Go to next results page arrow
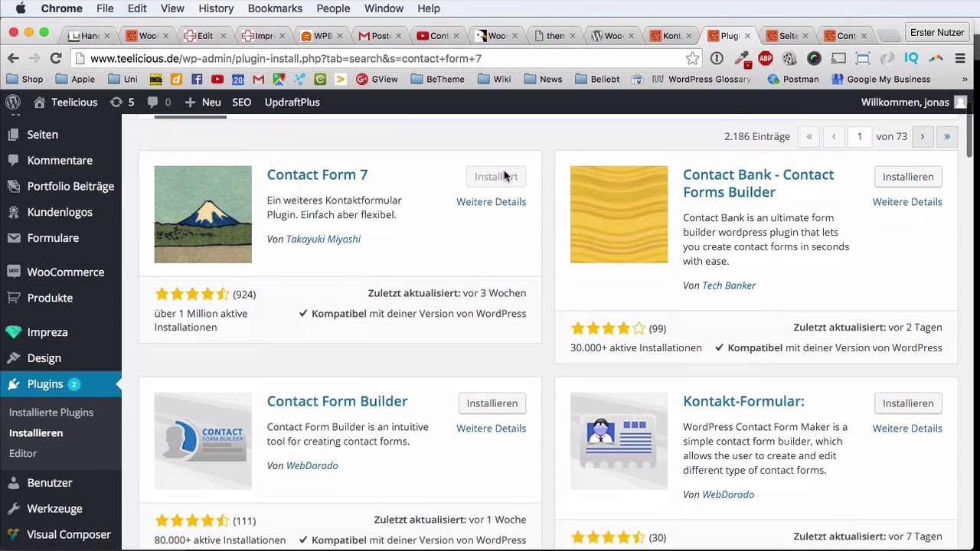 point(923,136)
